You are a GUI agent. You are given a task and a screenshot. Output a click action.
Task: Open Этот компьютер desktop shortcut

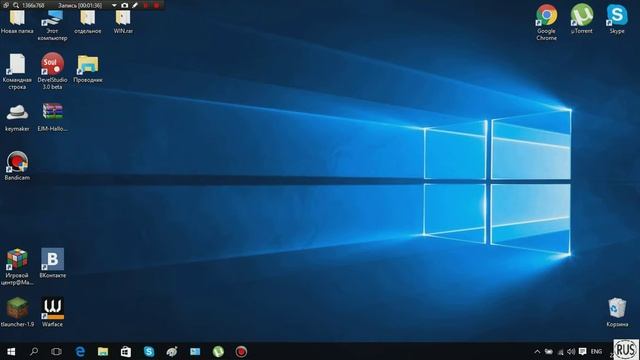52,24
